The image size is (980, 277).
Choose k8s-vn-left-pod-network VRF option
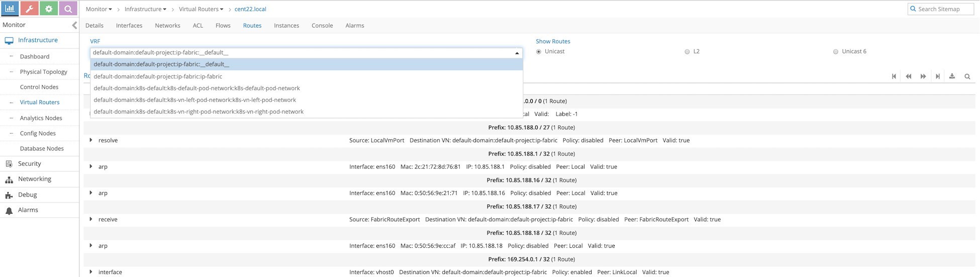pyautogui.click(x=307, y=100)
